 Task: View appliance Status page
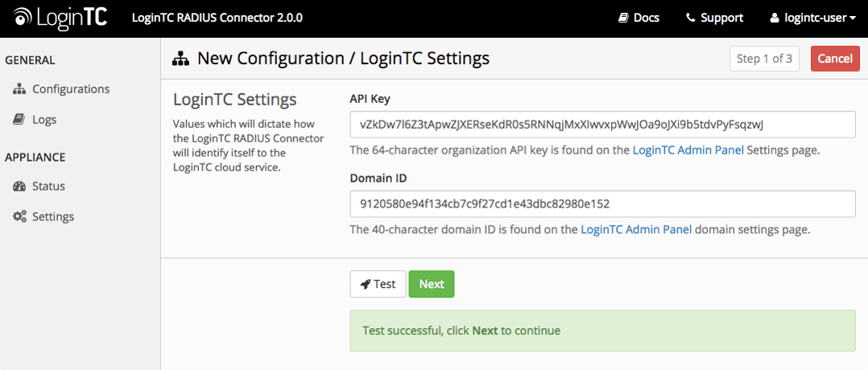48,187
